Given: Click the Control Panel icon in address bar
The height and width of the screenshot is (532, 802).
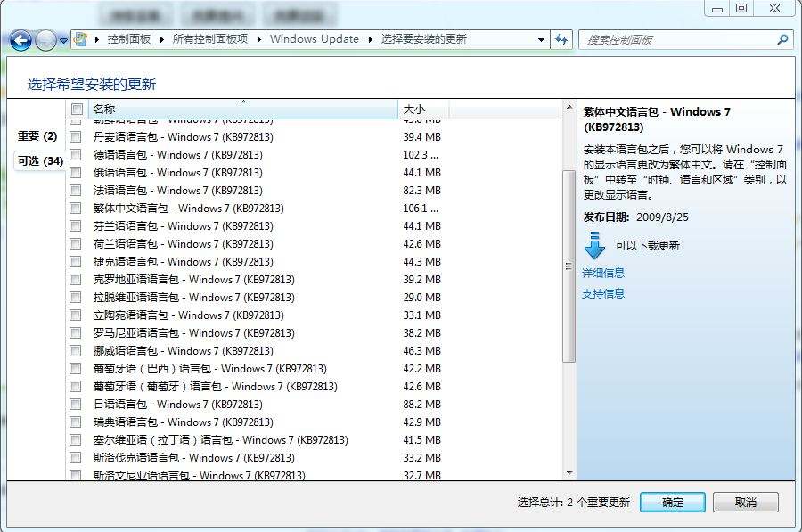Looking at the screenshot, I should tap(80, 39).
